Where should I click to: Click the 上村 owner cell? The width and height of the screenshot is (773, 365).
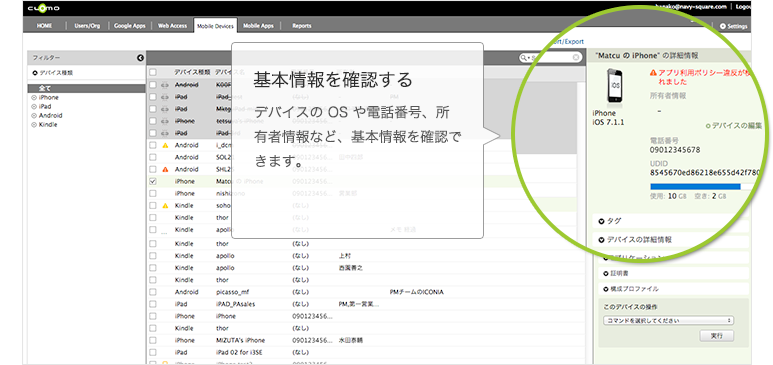click(x=345, y=256)
